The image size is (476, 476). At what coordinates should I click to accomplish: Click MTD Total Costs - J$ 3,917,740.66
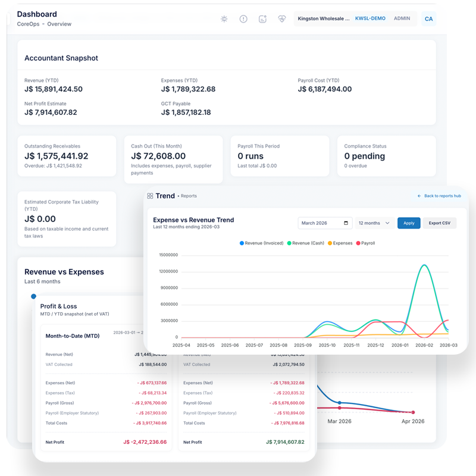150,423
